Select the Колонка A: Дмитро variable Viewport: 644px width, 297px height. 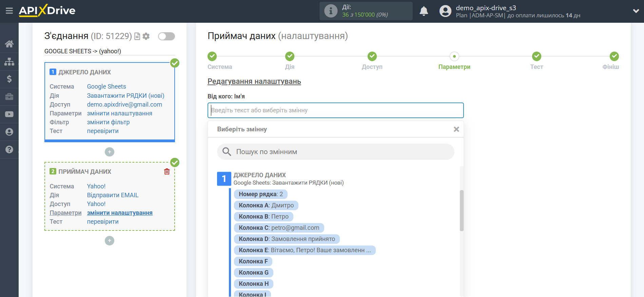pos(266,205)
